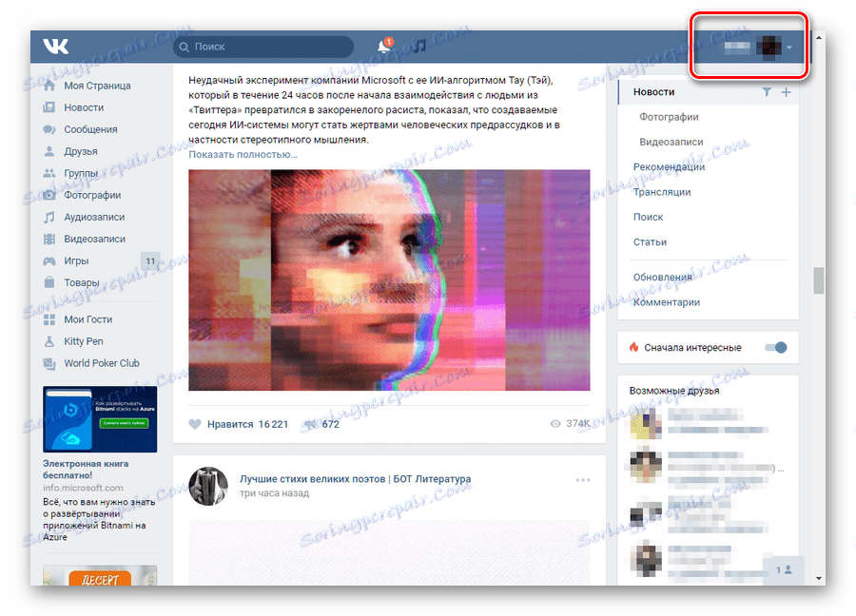Open the БОТ Литература community avatar
856x616 pixels.
click(208, 486)
